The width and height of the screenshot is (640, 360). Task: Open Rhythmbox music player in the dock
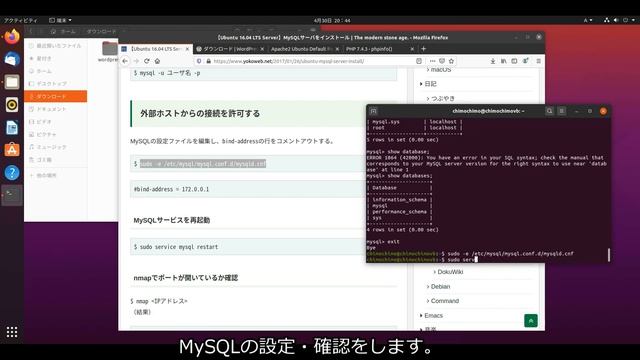[x=12, y=105]
